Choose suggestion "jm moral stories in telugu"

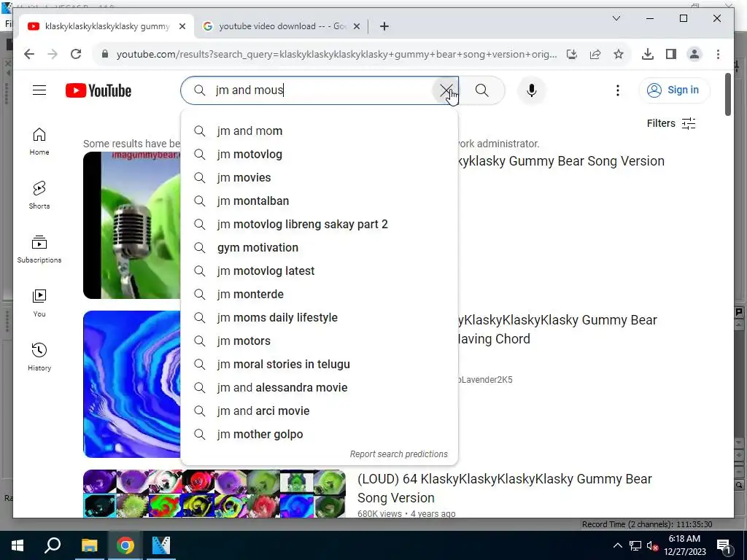pyautogui.click(x=320, y=365)
